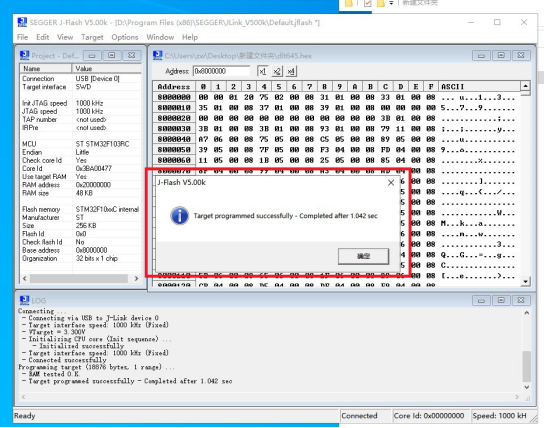544x428 pixels.
Task: Open the File menu
Action: click(22, 37)
